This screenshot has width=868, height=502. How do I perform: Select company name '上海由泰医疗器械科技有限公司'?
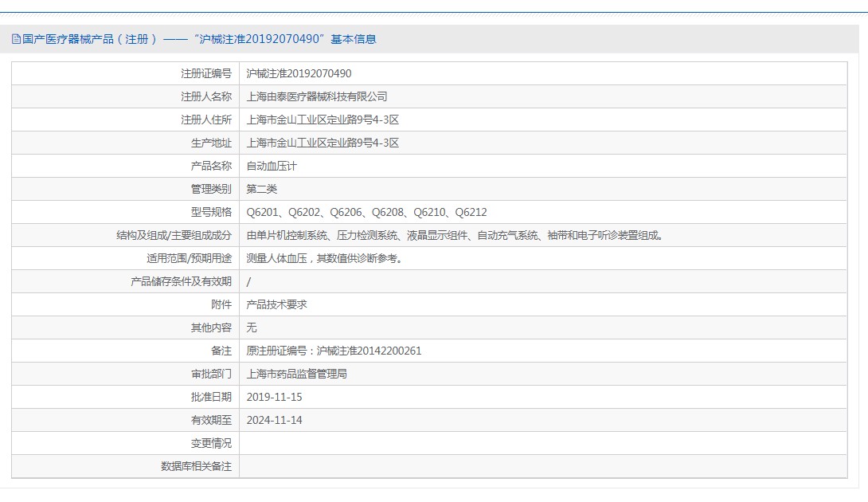pos(317,96)
